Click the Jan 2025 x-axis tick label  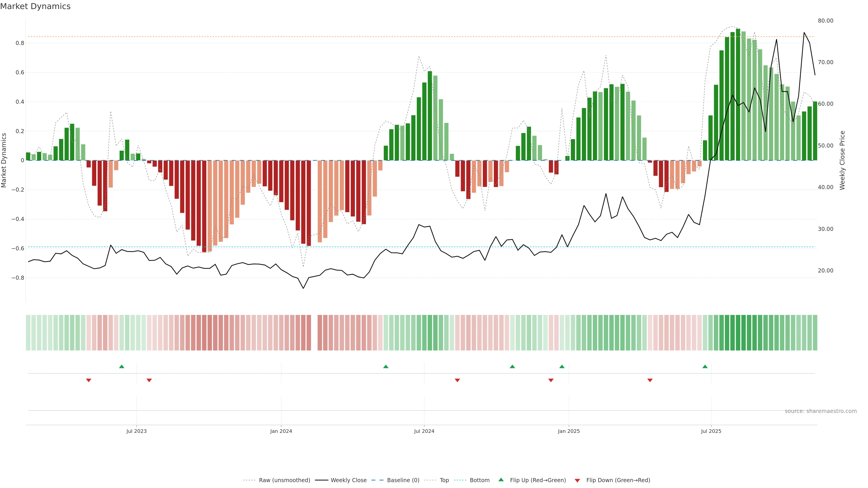point(569,431)
